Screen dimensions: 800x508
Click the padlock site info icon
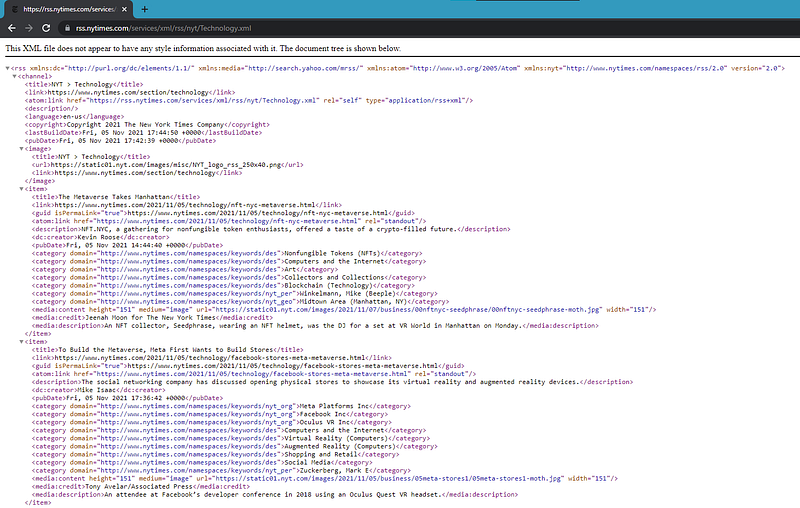point(67,28)
